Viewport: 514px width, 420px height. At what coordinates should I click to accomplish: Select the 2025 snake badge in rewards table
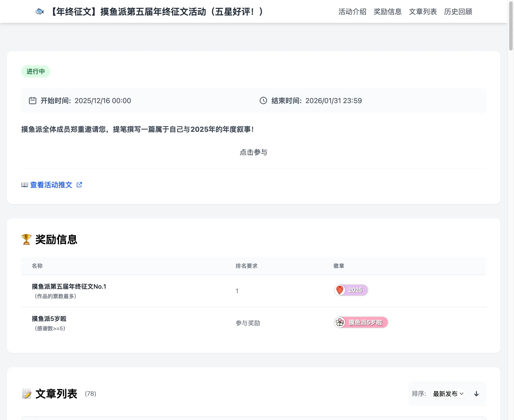click(x=350, y=290)
